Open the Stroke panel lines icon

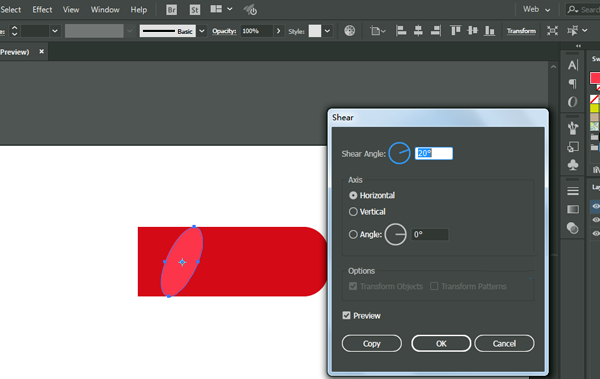[x=573, y=191]
